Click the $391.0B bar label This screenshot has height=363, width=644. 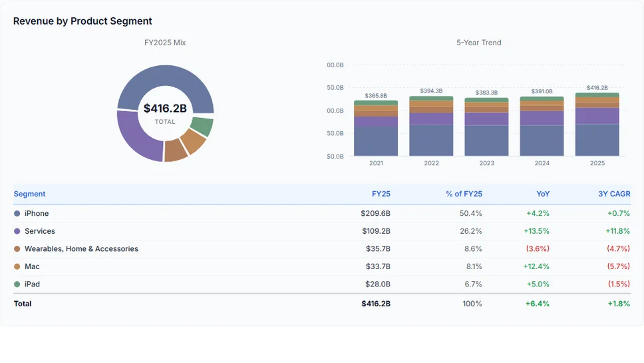pos(542,91)
